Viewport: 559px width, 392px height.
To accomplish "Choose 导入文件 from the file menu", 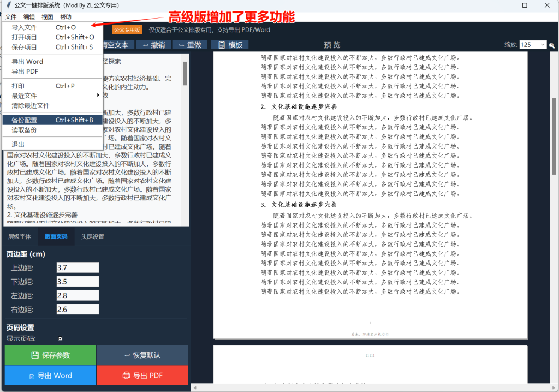I will click(52, 27).
